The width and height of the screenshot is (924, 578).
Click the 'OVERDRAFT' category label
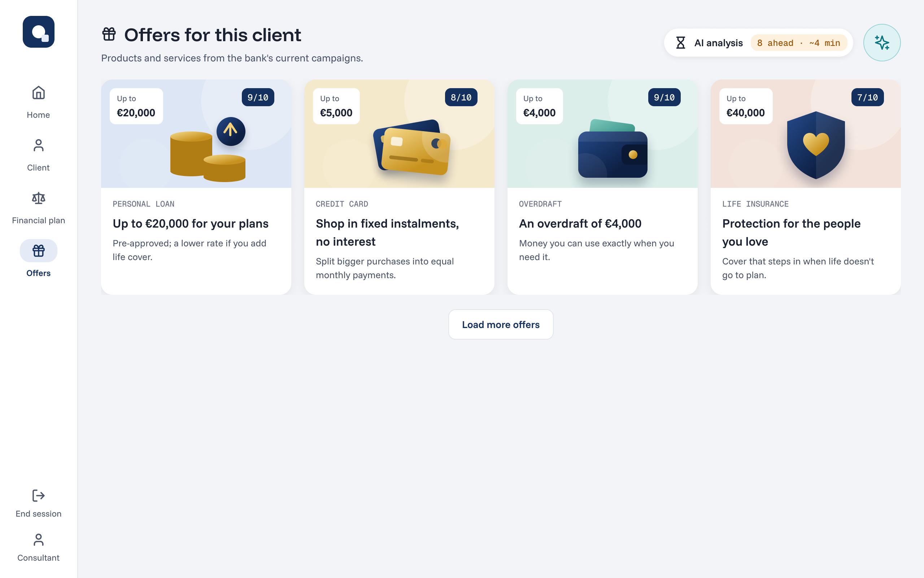pos(540,204)
